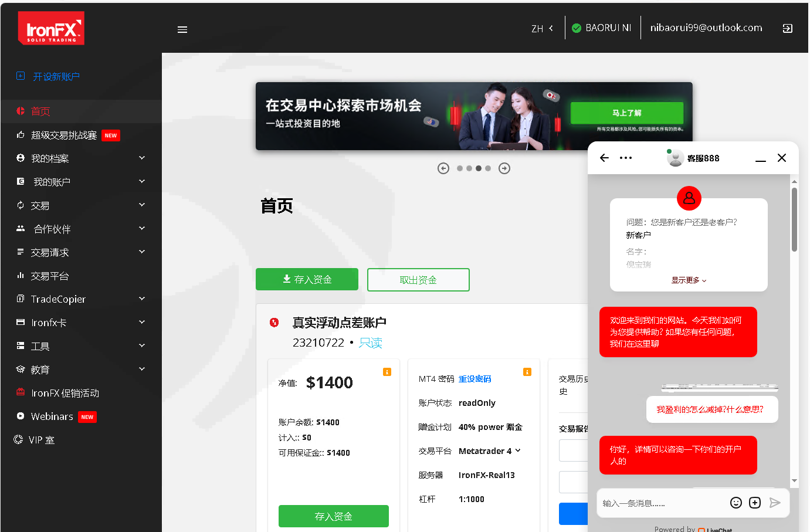Click the 交易平台 bar chart icon

[x=21, y=275]
